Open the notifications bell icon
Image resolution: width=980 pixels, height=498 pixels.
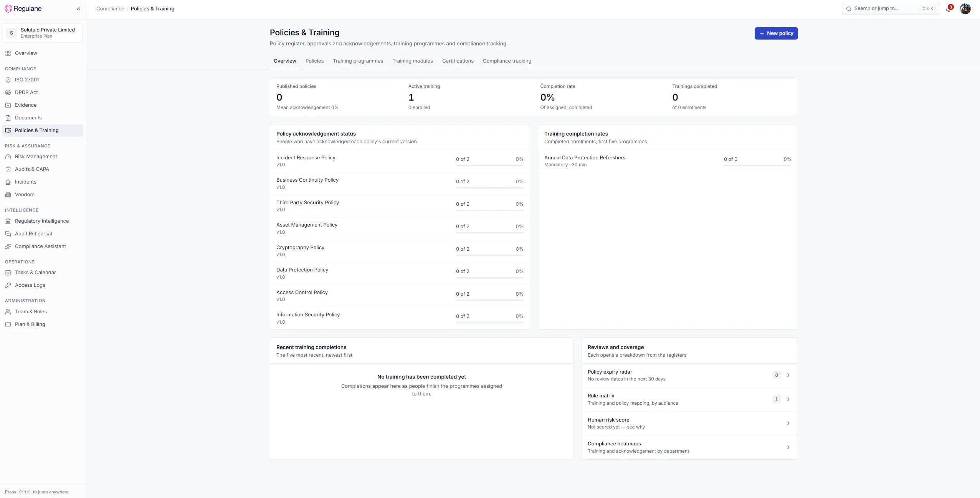pos(949,9)
